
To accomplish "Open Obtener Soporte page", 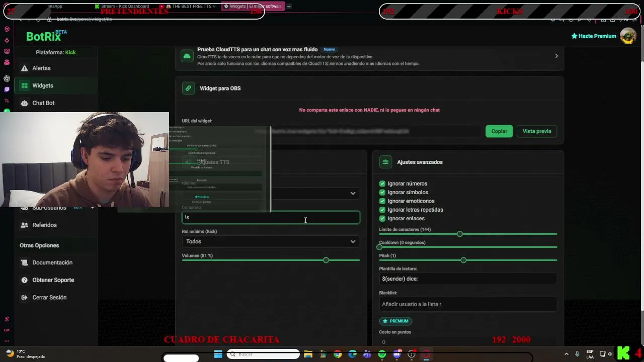I will [56, 280].
